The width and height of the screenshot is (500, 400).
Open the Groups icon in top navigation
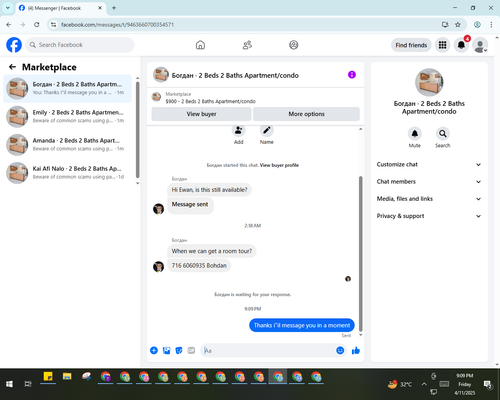[294, 45]
